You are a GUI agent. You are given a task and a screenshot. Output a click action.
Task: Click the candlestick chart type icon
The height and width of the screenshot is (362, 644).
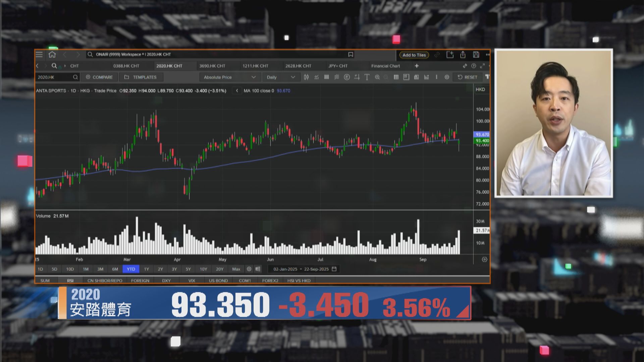pyautogui.click(x=306, y=77)
